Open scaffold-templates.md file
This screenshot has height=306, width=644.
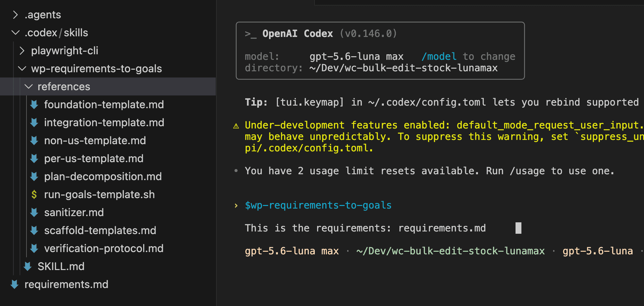[x=100, y=230]
